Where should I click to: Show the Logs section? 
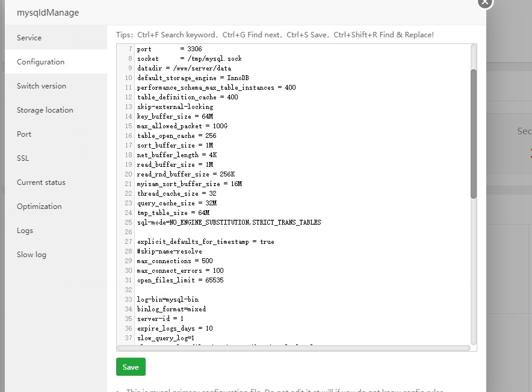(25, 231)
